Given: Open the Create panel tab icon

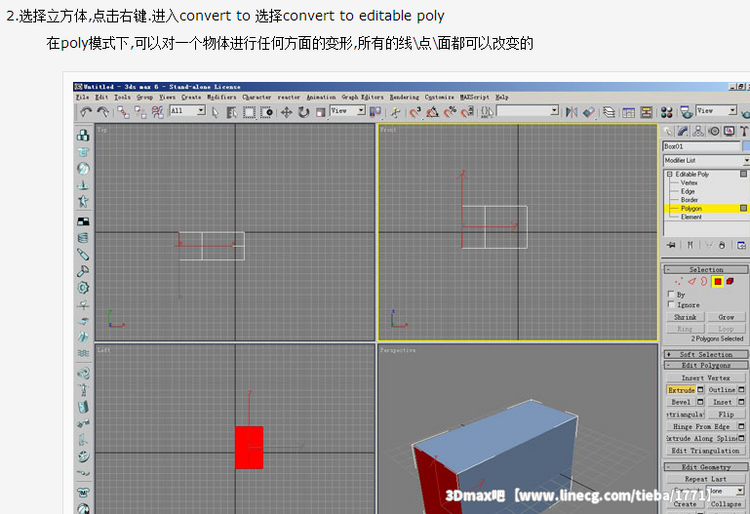Looking at the screenshot, I should point(668,131).
